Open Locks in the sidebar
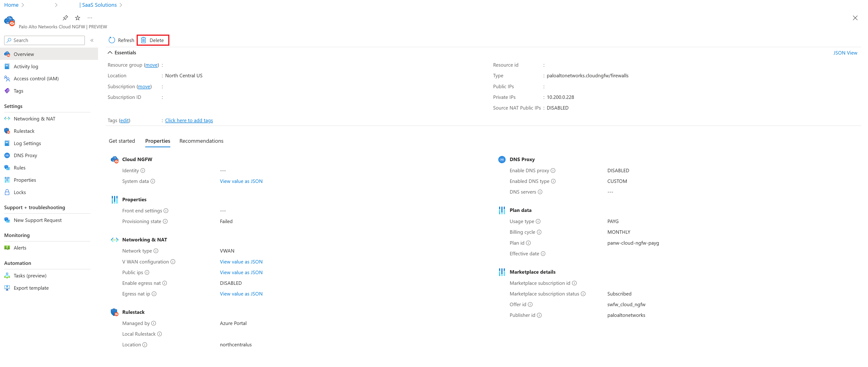This screenshot has width=868, height=367. 20,192
